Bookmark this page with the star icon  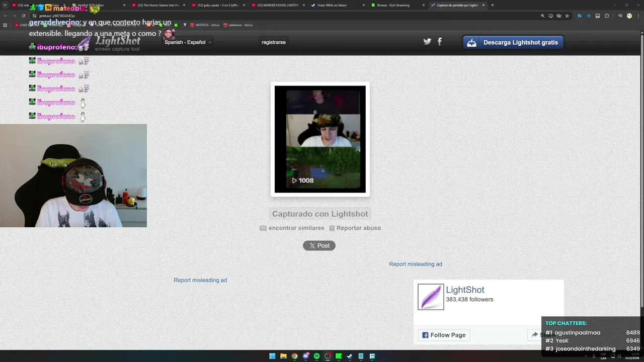tap(567, 16)
